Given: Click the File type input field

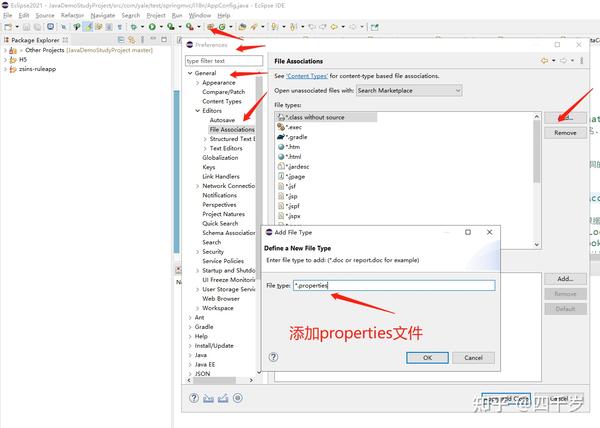Looking at the screenshot, I should point(394,285).
